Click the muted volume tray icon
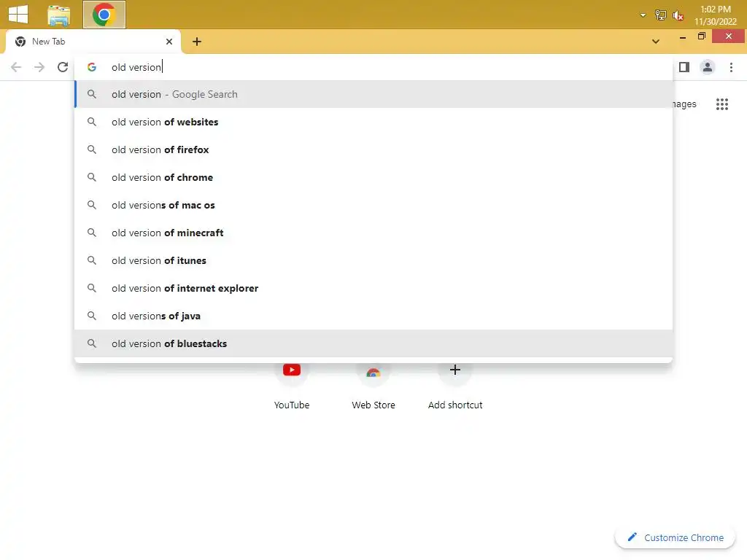747x560 pixels. [678, 16]
